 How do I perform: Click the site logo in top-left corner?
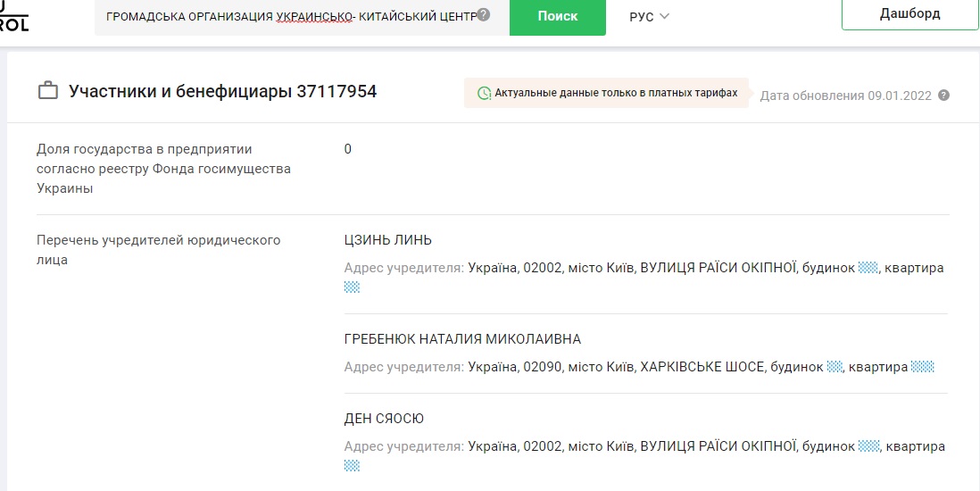pos(14,18)
